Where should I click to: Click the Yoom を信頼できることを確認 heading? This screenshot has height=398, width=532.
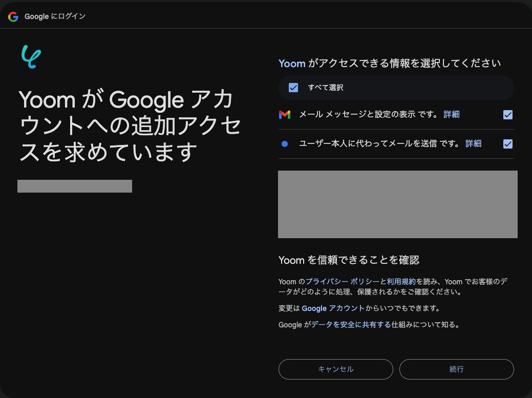point(349,260)
